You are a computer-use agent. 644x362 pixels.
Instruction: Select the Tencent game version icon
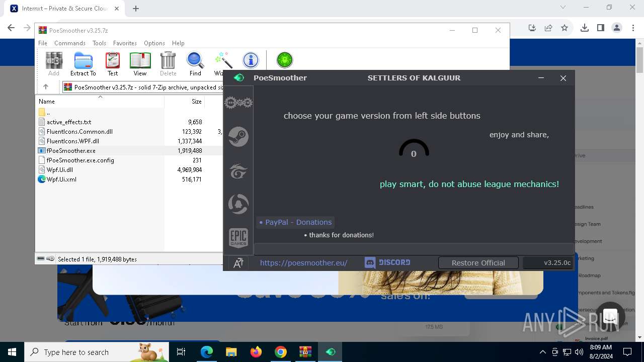coord(238,204)
